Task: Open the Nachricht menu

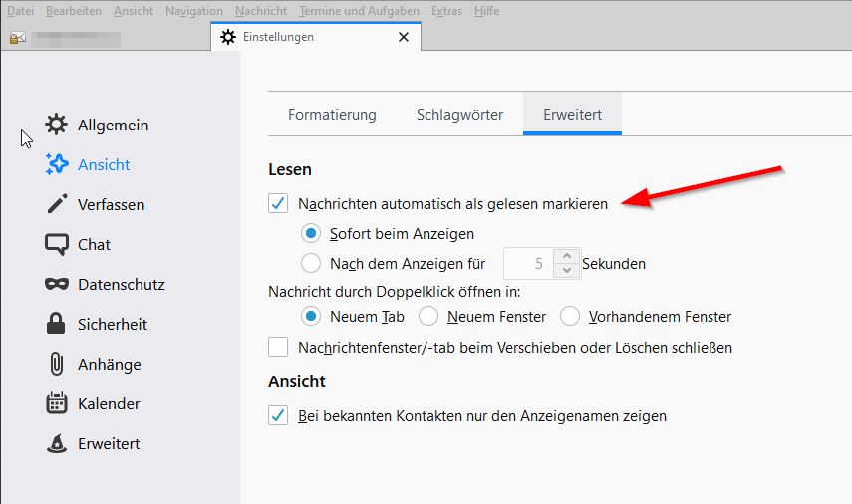Action: coord(261,11)
